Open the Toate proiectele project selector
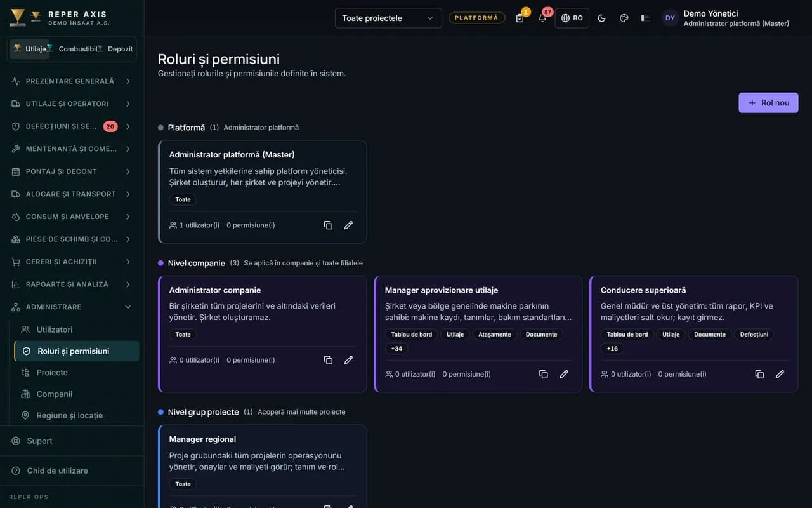Screen dimensions: 812x508 click(388, 18)
